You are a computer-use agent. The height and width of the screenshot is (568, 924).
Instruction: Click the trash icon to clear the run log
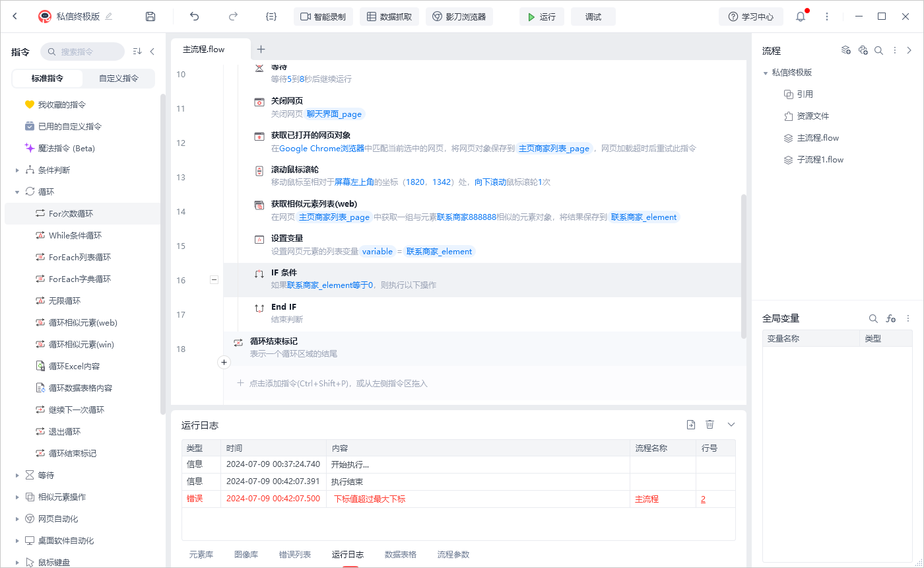coord(710,425)
